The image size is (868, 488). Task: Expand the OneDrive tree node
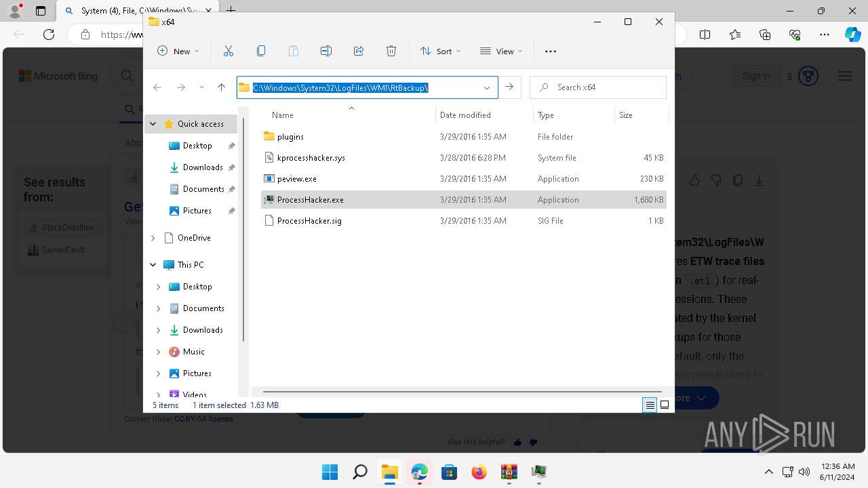pos(153,238)
